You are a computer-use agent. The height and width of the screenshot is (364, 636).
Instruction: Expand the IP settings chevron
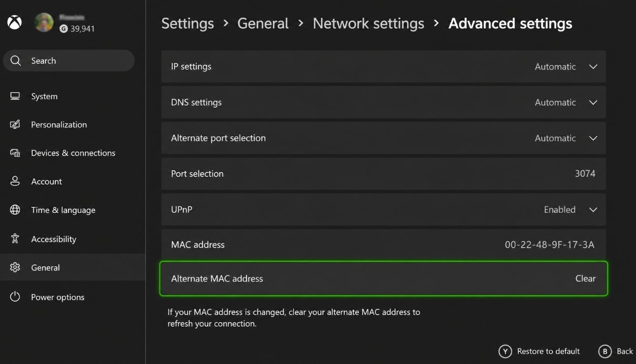coord(593,67)
